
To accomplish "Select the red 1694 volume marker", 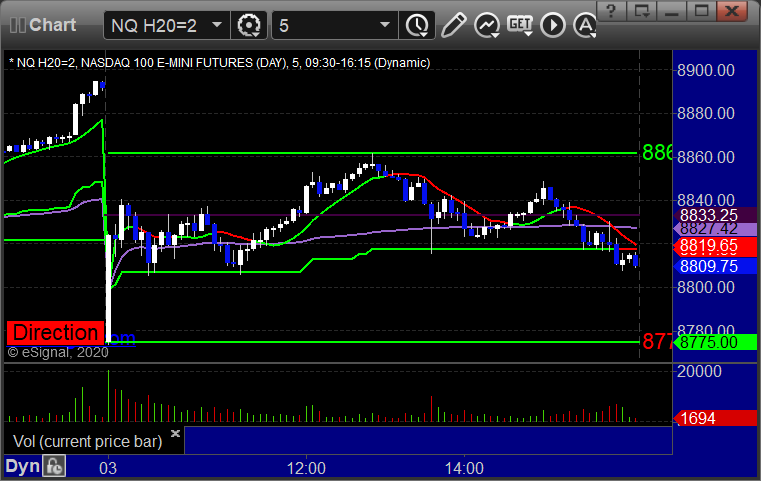I will [715, 418].
